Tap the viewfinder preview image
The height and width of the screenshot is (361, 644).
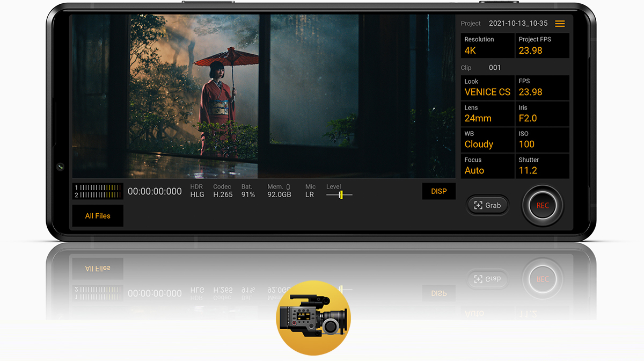tap(263, 97)
